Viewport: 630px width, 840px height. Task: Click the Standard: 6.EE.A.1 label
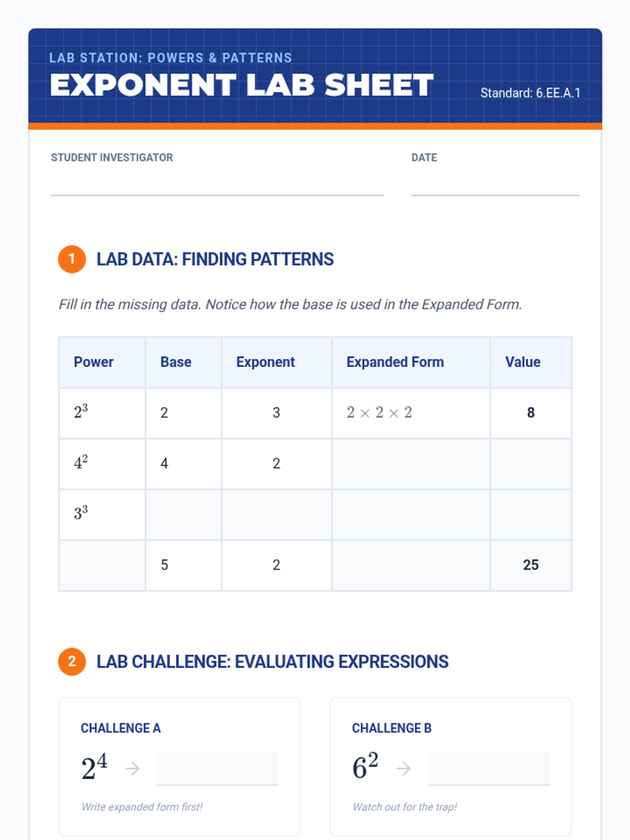[x=530, y=93]
